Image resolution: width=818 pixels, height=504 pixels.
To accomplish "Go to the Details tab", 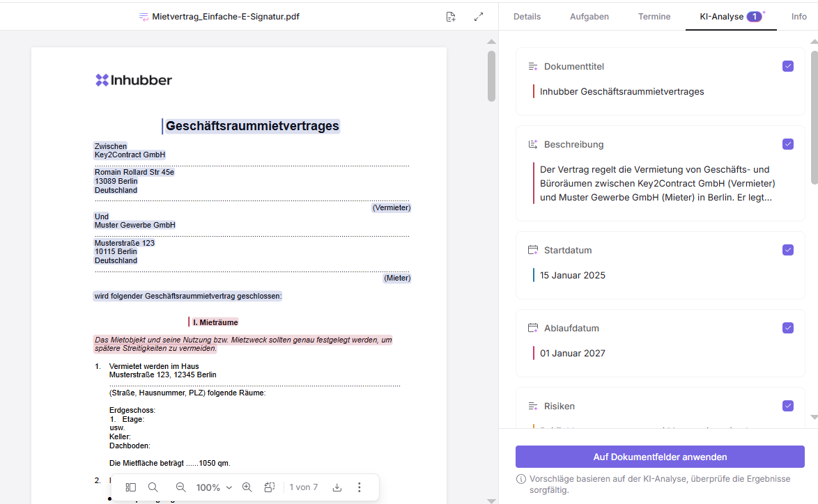I will click(527, 17).
